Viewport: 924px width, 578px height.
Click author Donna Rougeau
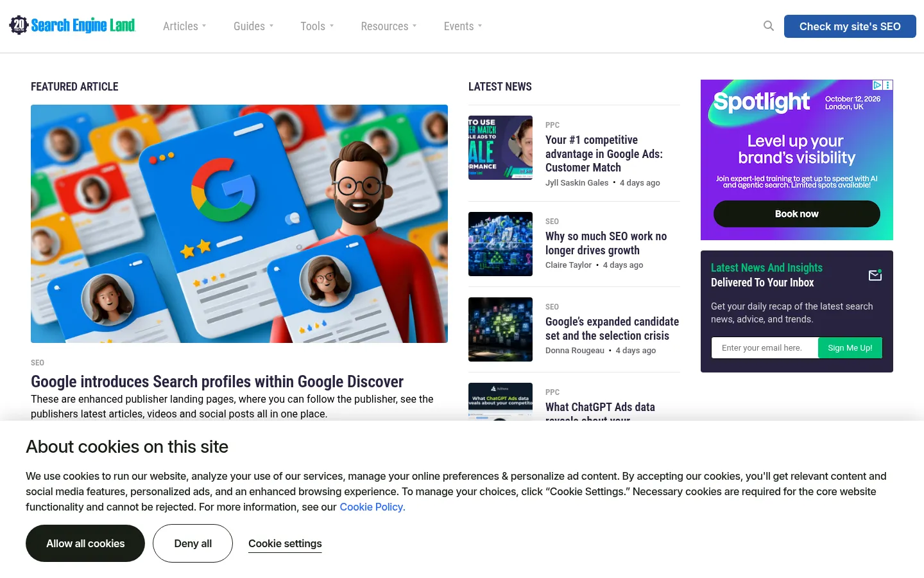[x=575, y=351]
